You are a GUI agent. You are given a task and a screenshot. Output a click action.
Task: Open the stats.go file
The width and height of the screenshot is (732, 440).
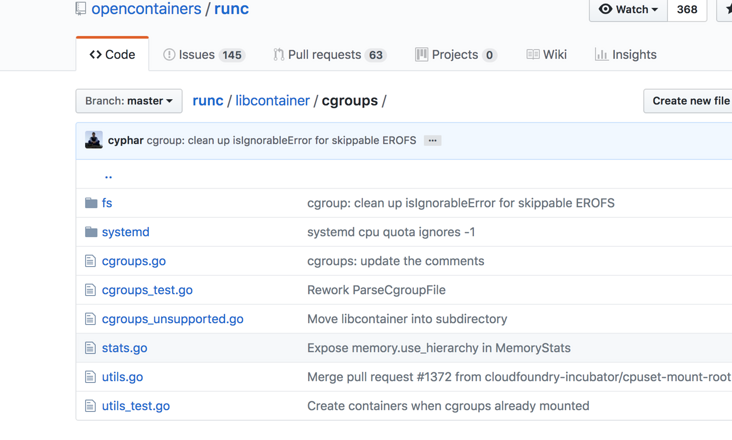[125, 348]
